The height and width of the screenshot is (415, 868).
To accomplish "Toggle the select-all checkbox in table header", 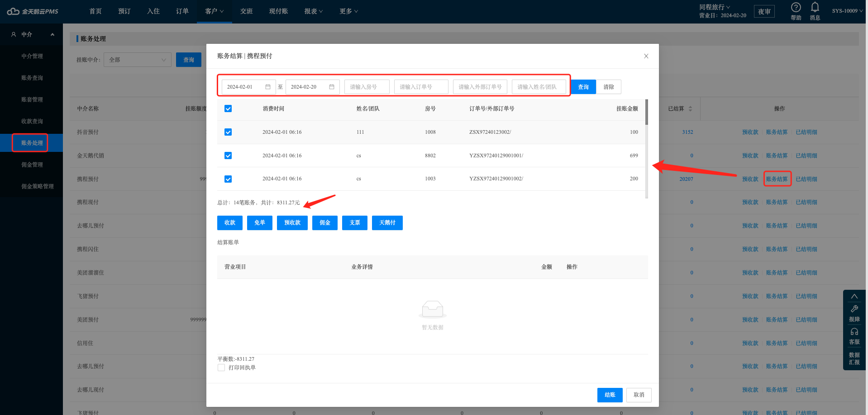I will click(228, 108).
